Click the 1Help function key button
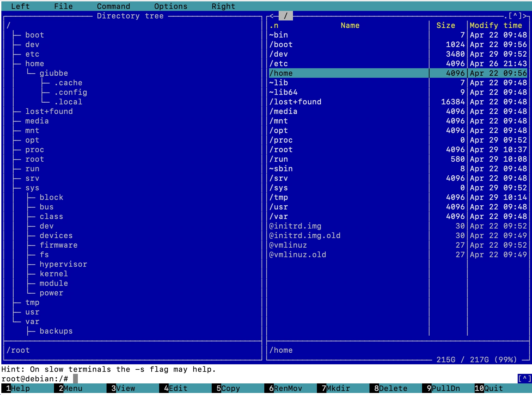 click(18, 388)
